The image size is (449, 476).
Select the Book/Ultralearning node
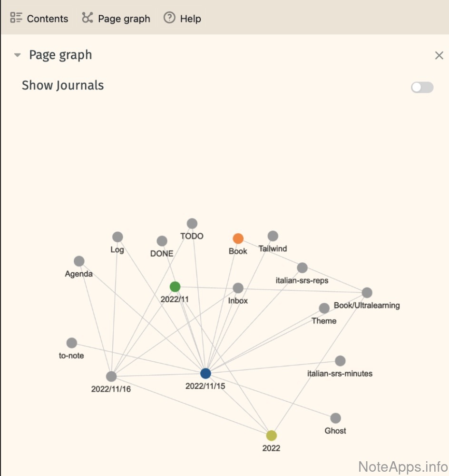click(367, 293)
